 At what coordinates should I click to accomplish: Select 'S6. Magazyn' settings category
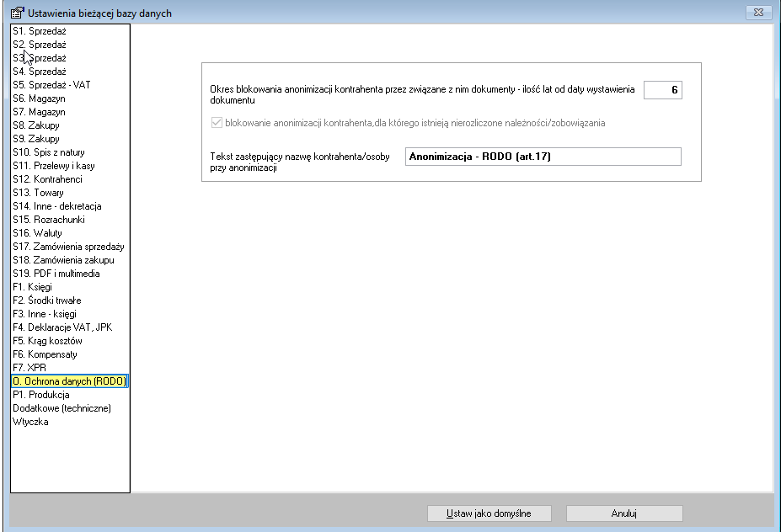pyautogui.click(x=39, y=98)
